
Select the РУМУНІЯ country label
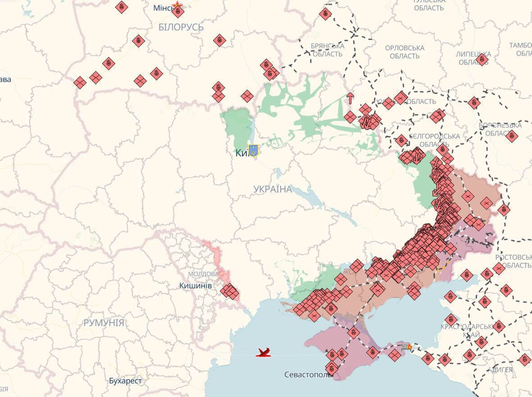104,323
